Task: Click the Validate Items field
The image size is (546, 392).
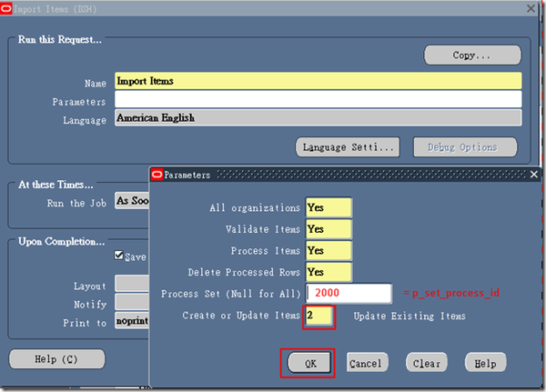Action: click(329, 229)
